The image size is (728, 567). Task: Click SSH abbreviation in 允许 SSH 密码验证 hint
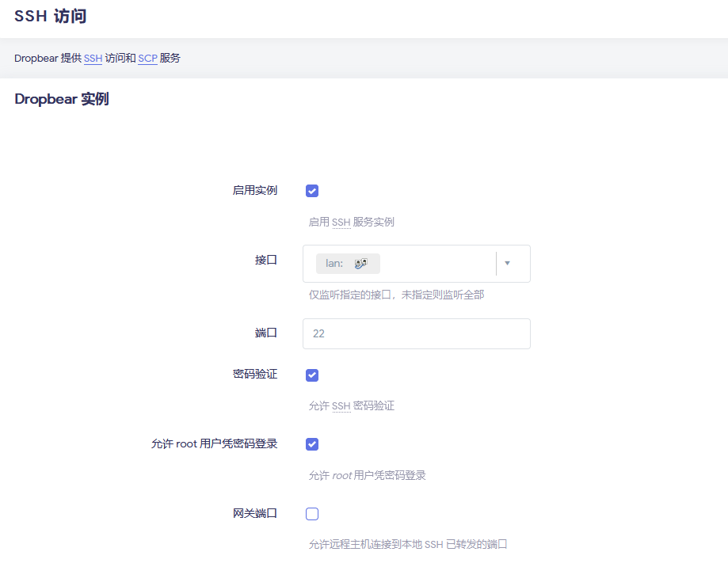coord(341,406)
